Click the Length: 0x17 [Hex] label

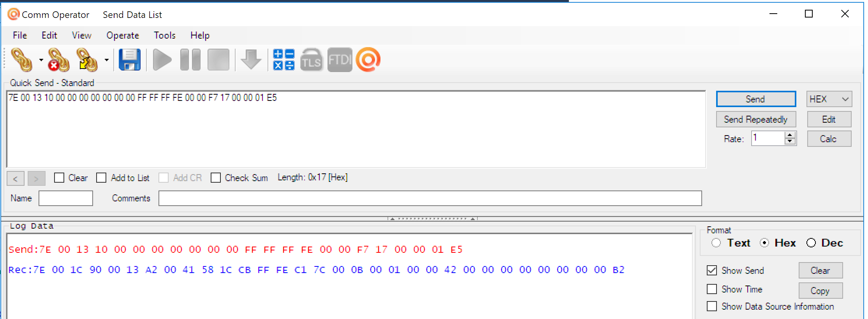(x=313, y=178)
